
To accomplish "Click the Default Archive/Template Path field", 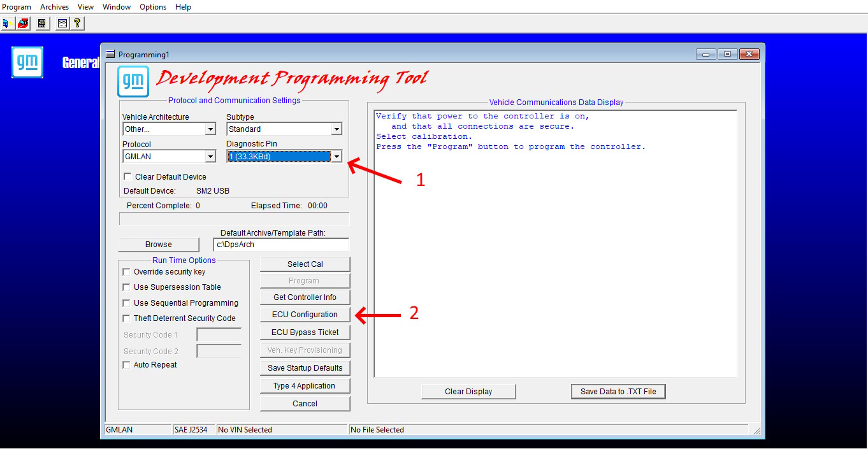I will click(x=281, y=245).
